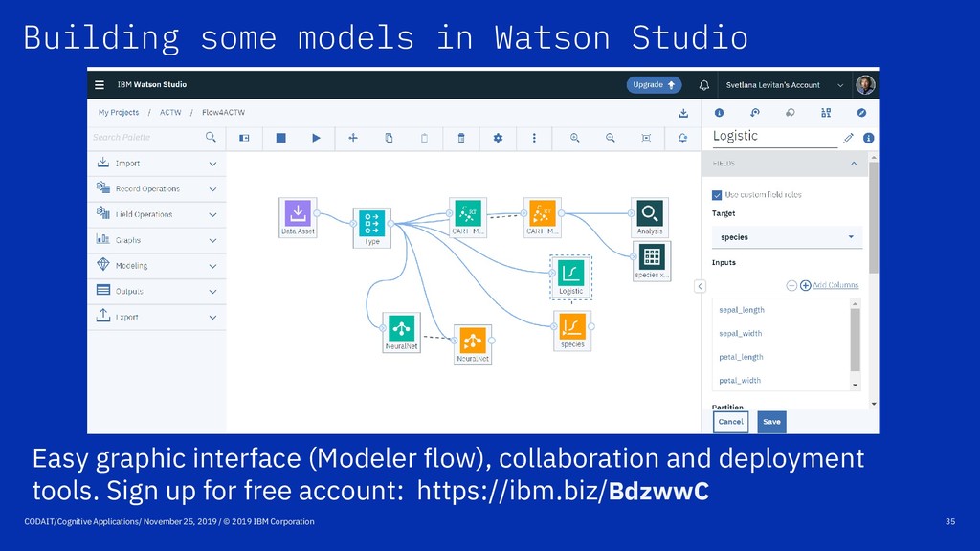Viewport: 980px width, 551px height.
Task: Expand the Modeling palette category
Action: point(156,266)
